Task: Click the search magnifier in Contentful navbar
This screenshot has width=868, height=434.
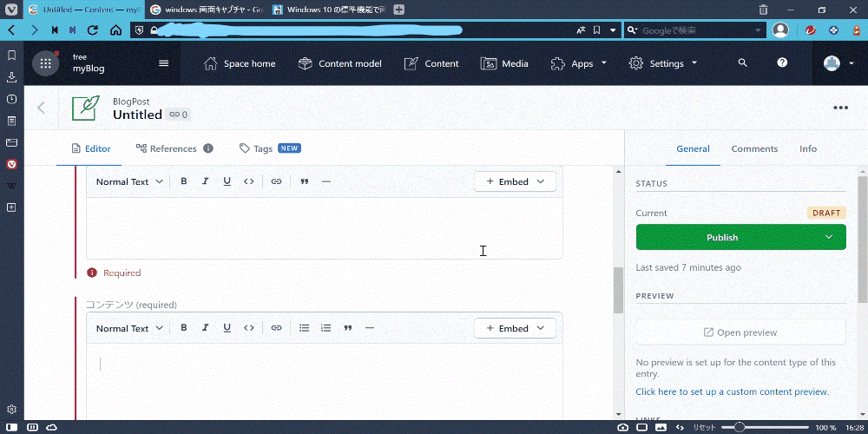Action: pos(743,63)
